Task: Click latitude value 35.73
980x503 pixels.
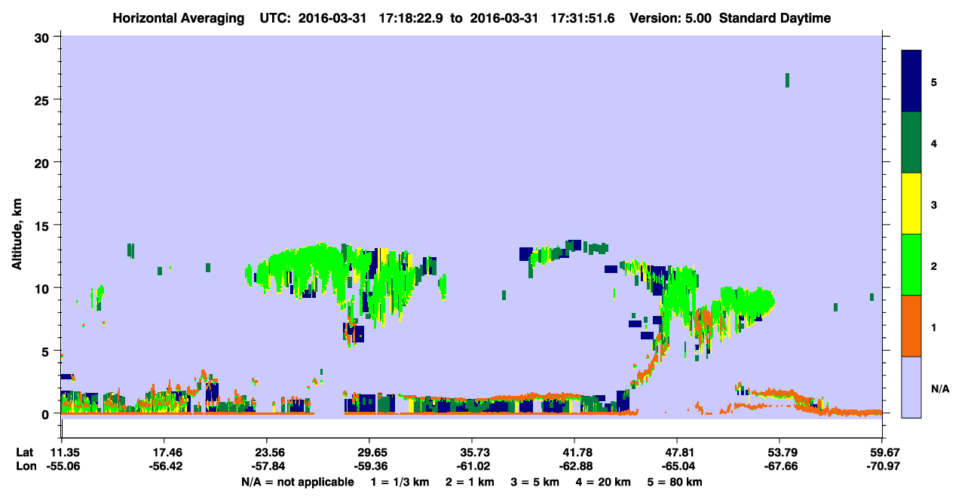Action: 471,452
